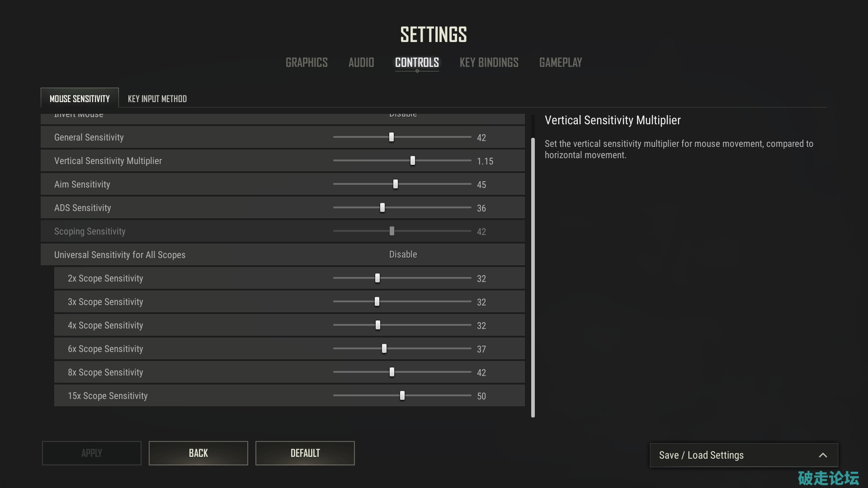The width and height of the screenshot is (868, 488).
Task: Click the Vertical Sensitivity Multiplier slider handle
Action: 412,160
